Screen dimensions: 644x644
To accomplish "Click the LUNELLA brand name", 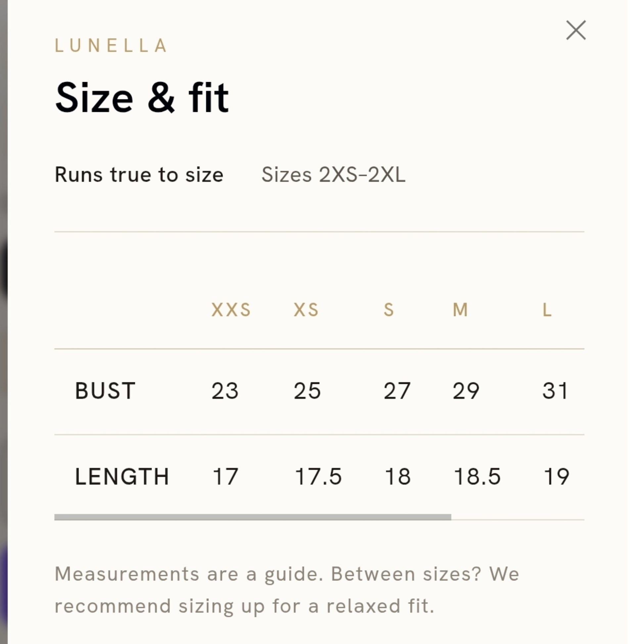I will tap(111, 46).
